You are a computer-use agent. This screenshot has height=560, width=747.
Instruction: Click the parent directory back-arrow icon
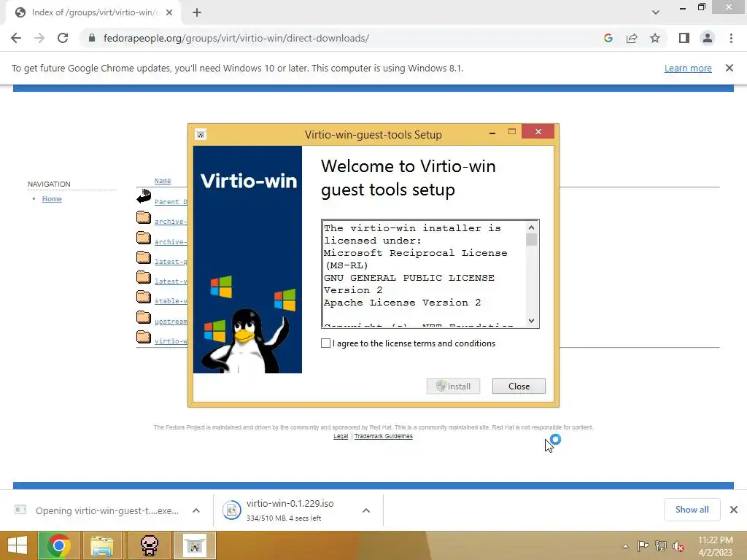coord(144,196)
